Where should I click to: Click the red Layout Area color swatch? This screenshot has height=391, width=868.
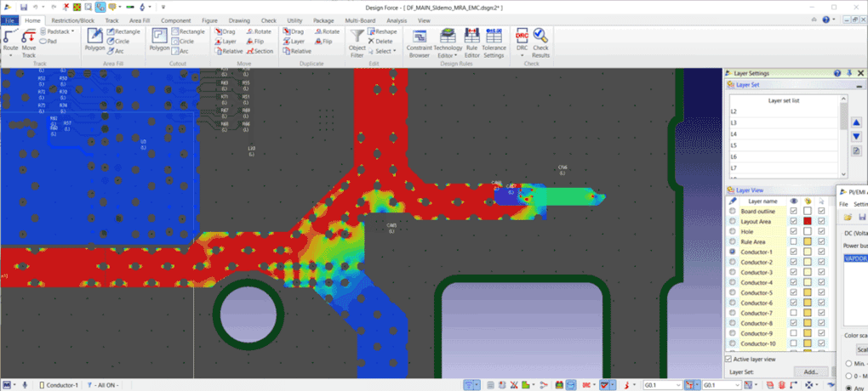pyautogui.click(x=807, y=221)
